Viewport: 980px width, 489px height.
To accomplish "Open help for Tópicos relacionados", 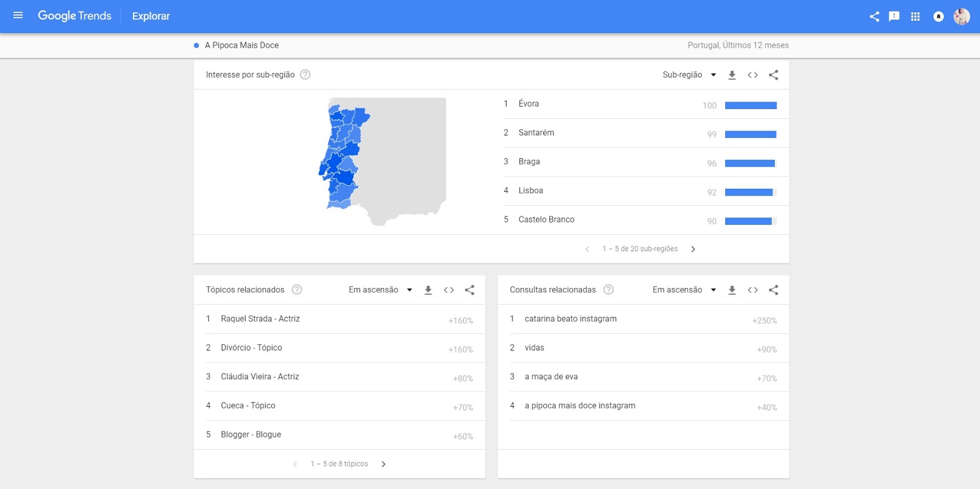I will (297, 290).
